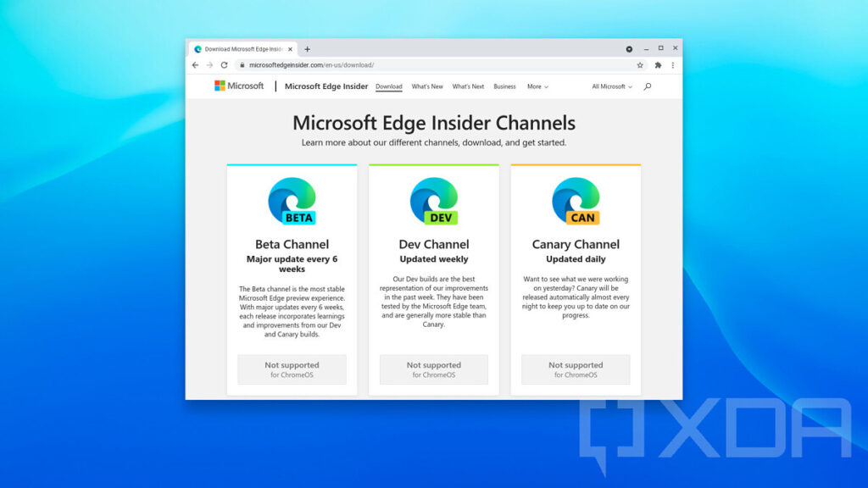Select the Beta Channel Edge logo
This screenshot has width=868, height=488.
point(292,201)
